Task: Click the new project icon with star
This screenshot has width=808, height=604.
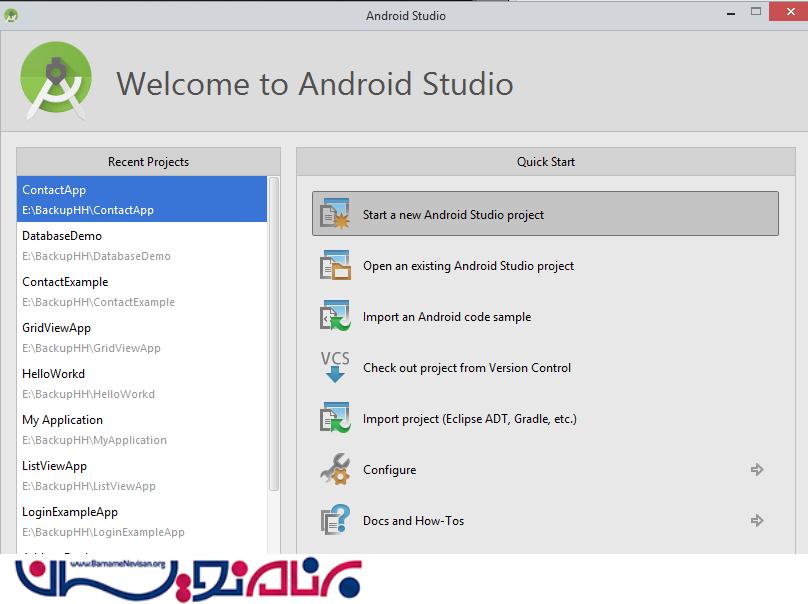Action: point(334,215)
